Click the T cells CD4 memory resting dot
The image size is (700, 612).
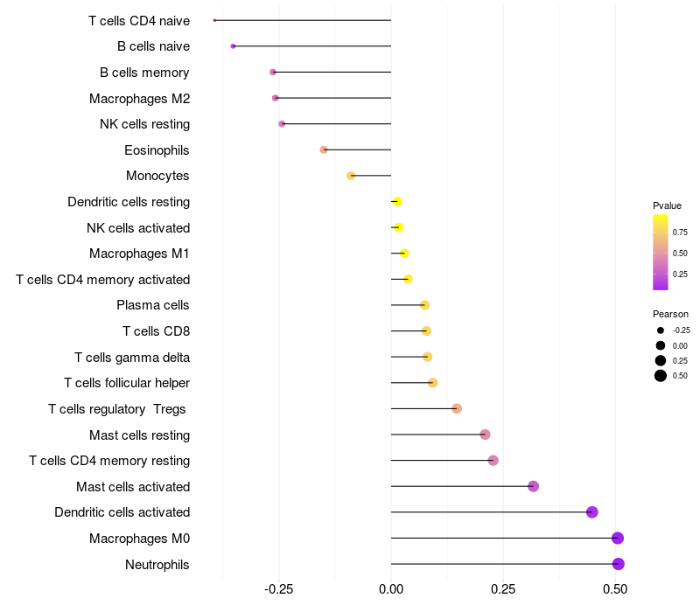[493, 461]
